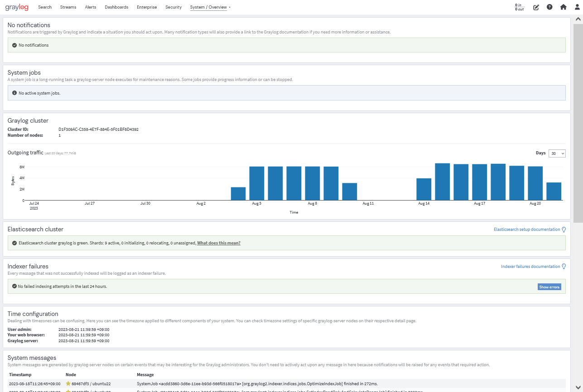
Task: Go to the home icon
Action: [563, 7]
